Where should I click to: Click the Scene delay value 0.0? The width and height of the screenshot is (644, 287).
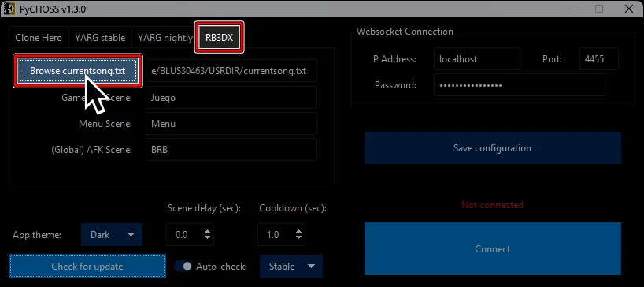coord(182,235)
